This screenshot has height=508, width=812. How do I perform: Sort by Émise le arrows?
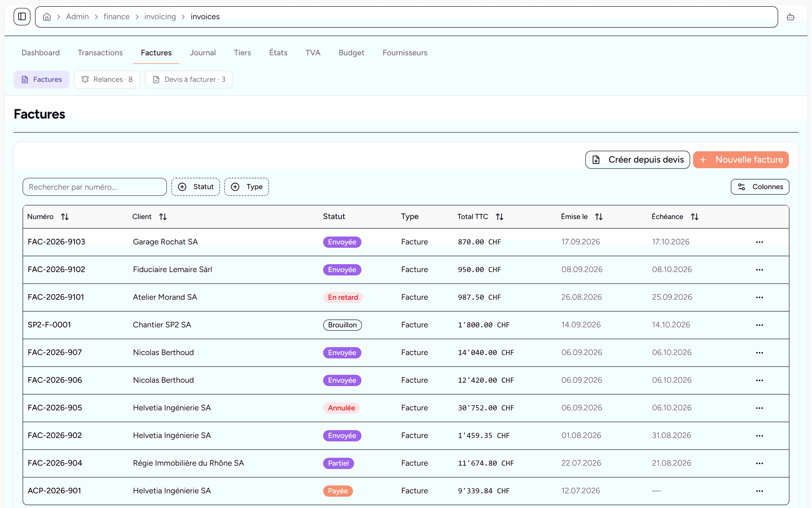(599, 217)
